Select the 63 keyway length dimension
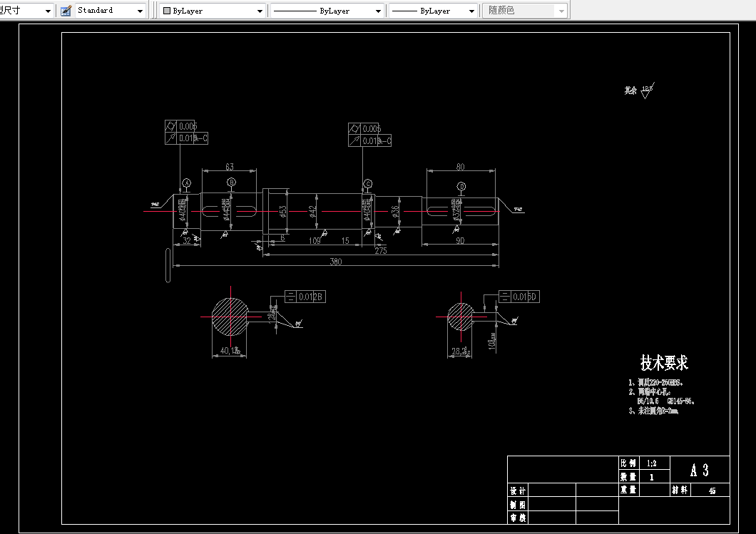Image resolution: width=756 pixels, height=534 pixels. [230, 167]
